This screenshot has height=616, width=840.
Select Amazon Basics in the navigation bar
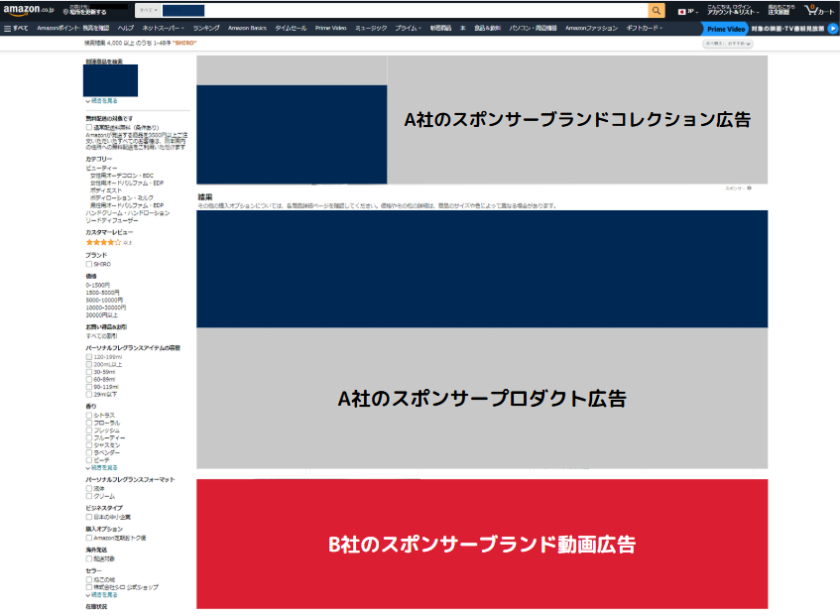[247, 28]
